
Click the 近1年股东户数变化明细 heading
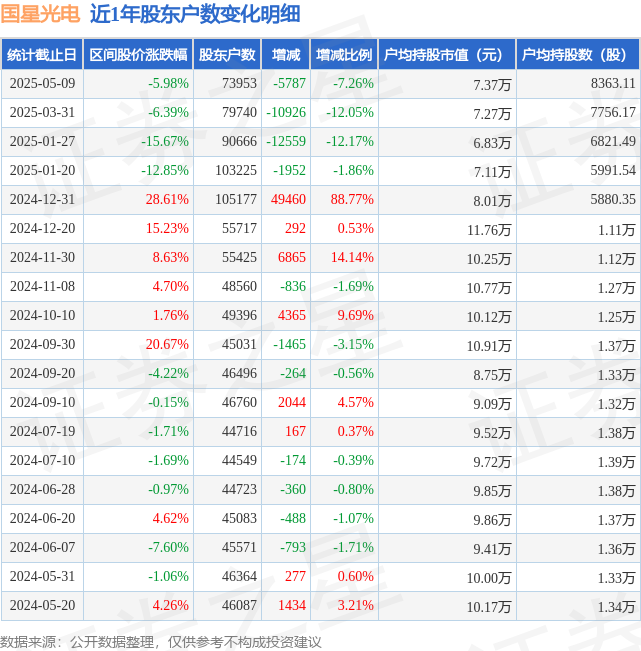[195, 14]
